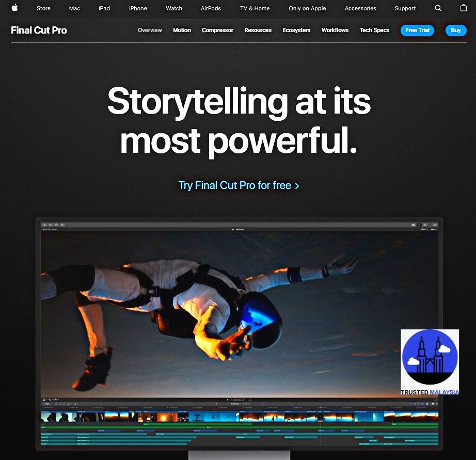Select iPhone in the navigation bar
This screenshot has width=476, height=460.
pyautogui.click(x=138, y=8)
